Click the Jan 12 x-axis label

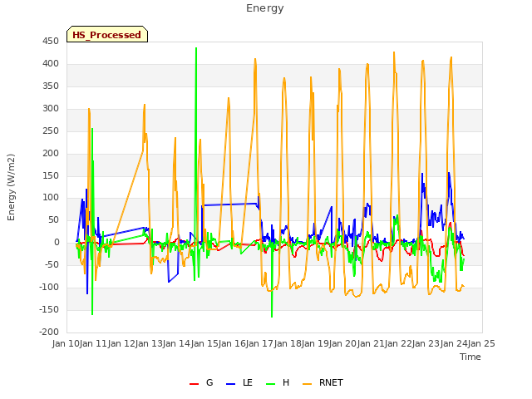tap(121, 343)
